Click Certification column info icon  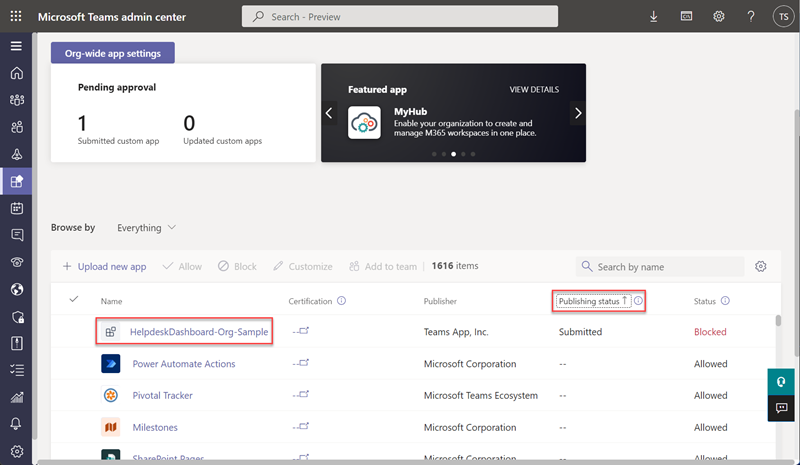[341, 301]
